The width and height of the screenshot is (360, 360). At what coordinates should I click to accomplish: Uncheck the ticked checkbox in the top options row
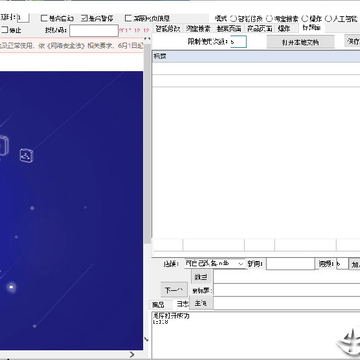click(x=85, y=18)
